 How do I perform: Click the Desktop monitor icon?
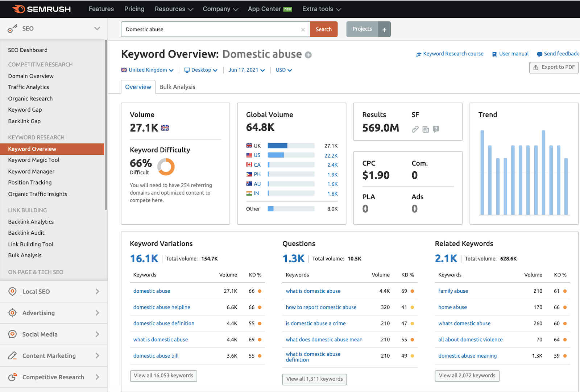187,70
